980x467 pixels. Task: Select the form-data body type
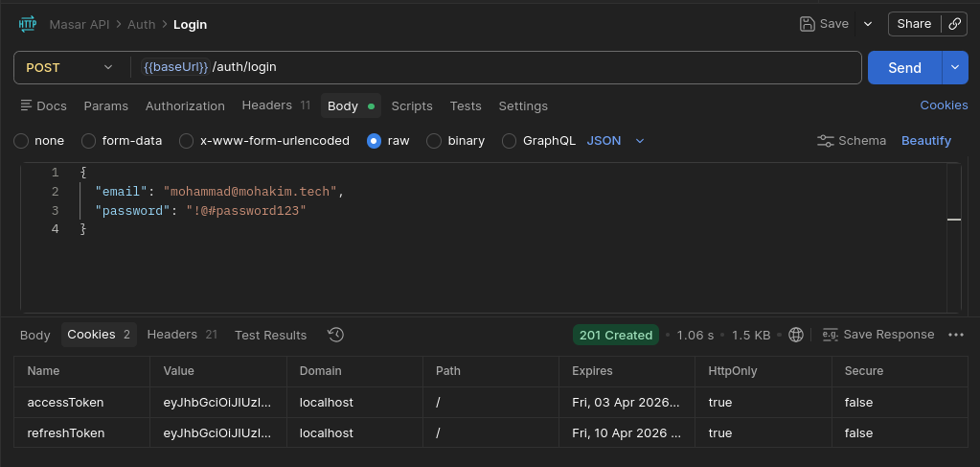coord(89,141)
